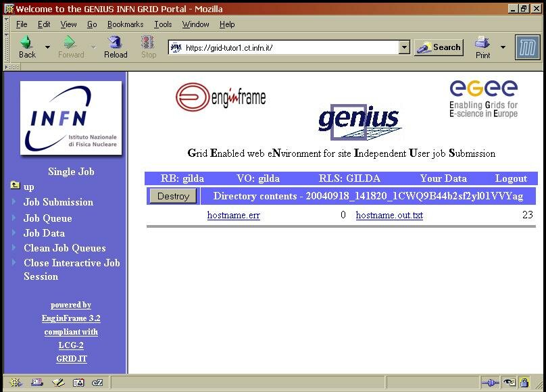Open the Back history dropdown arrow
The image size is (546, 392).
coord(47,47)
